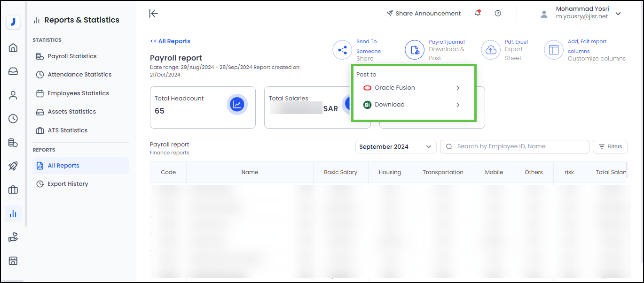Open Payroll Statistics in the sidebar
Viewport: 644px width, 283px height.
pos(72,56)
